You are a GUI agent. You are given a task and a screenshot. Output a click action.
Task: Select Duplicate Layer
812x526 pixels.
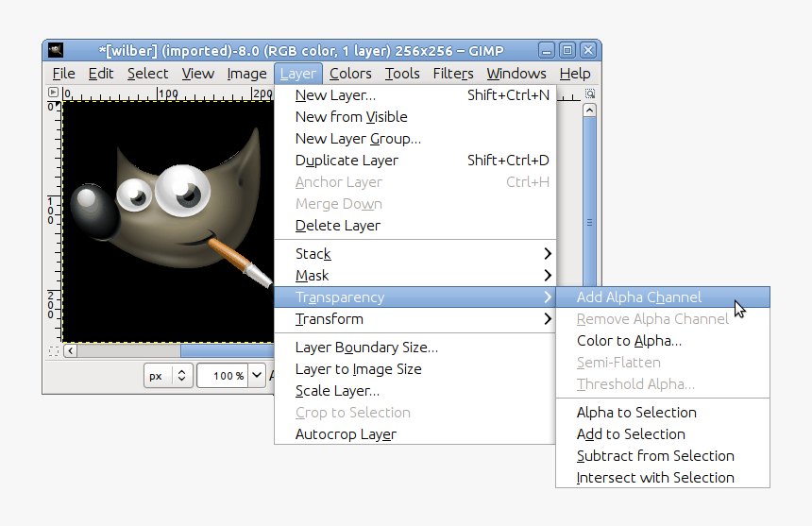coord(415,161)
